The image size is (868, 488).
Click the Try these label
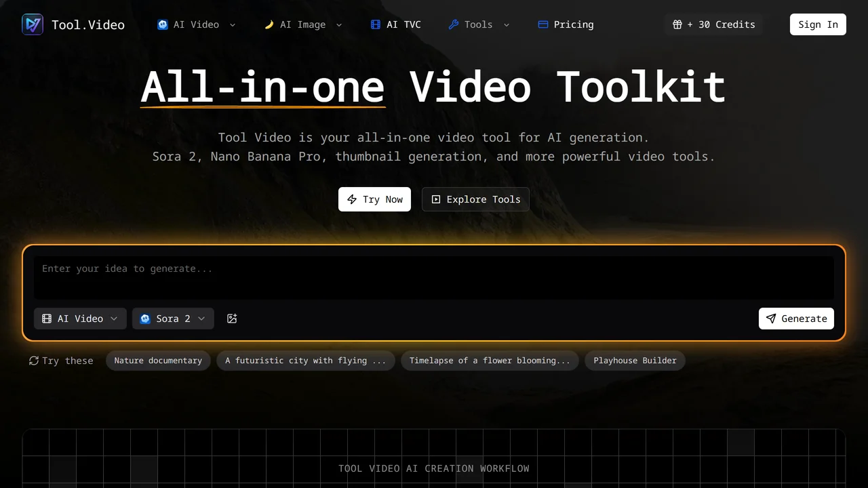click(x=68, y=361)
